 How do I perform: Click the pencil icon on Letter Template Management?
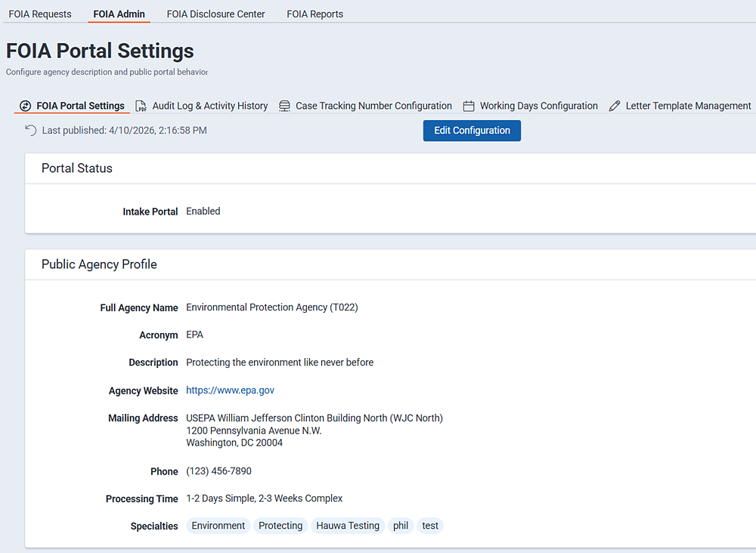coord(615,106)
